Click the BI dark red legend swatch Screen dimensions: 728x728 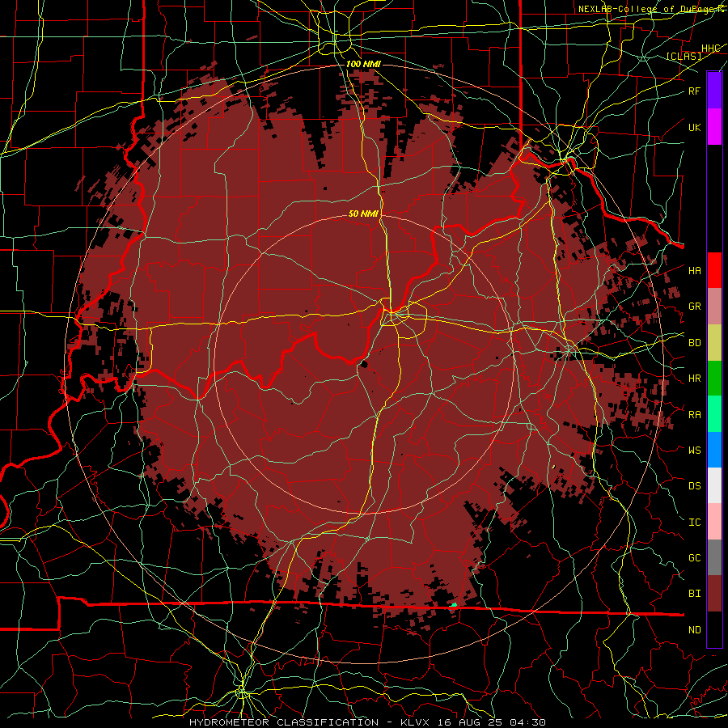[714, 594]
